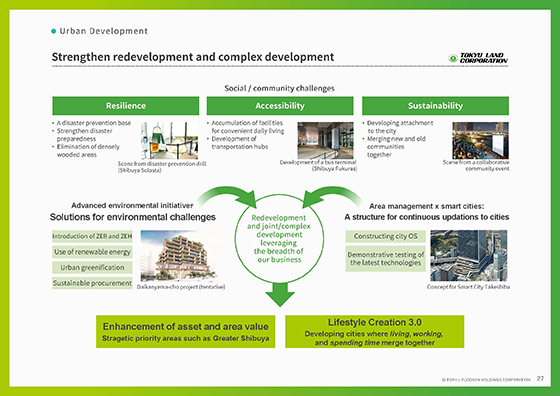Screen dimensions: 560x396
Task: Click 'Development of a bus terminal' caption
Action: (x=318, y=165)
